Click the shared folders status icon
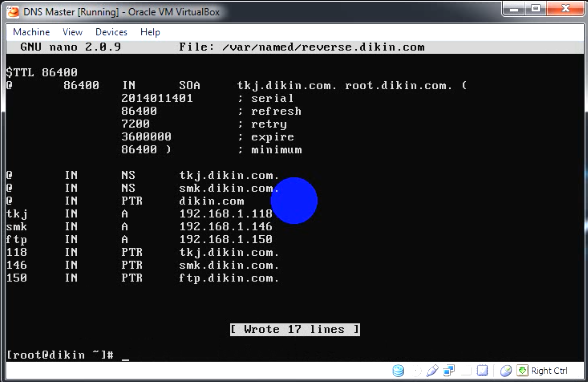The width and height of the screenshot is (588, 382). point(466,371)
